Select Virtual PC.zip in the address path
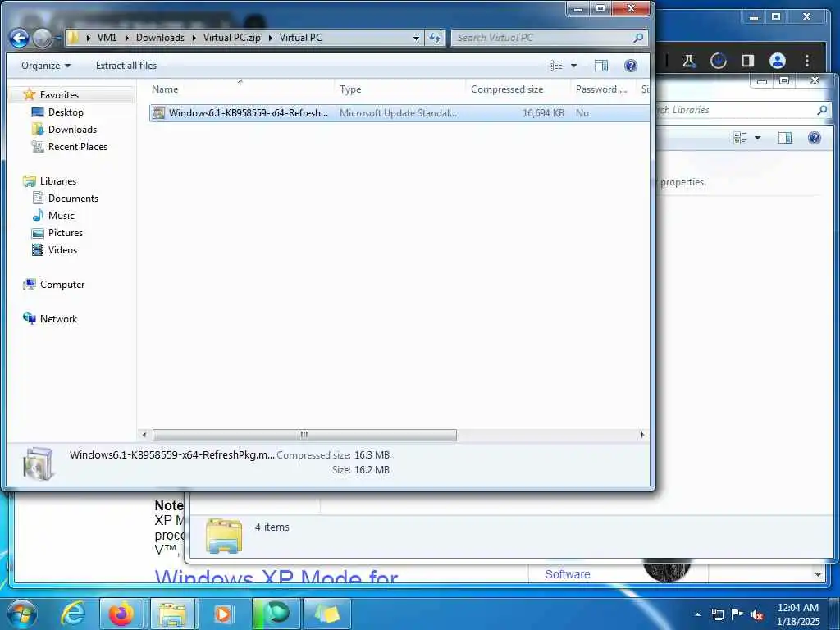840x630 pixels. coord(232,38)
